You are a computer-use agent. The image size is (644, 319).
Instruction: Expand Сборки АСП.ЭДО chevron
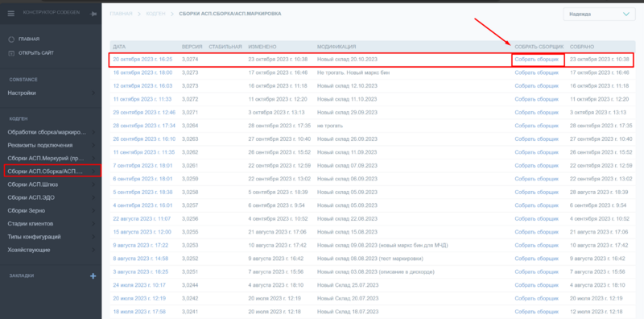click(x=93, y=197)
